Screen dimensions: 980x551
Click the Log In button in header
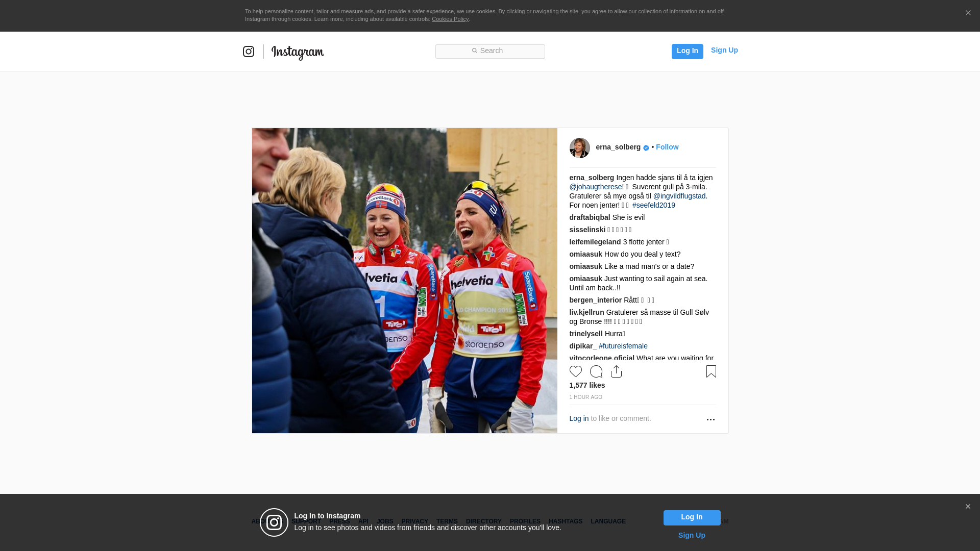coord(687,51)
